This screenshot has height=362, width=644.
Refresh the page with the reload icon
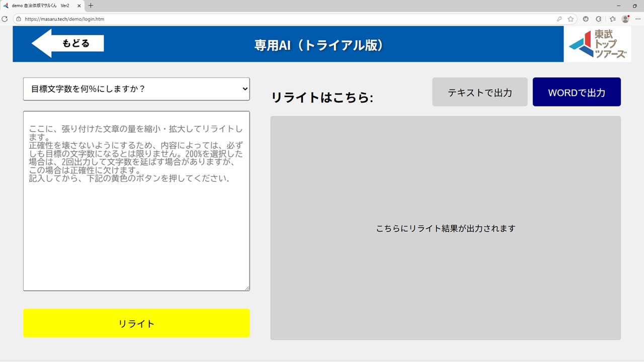[x=5, y=19]
